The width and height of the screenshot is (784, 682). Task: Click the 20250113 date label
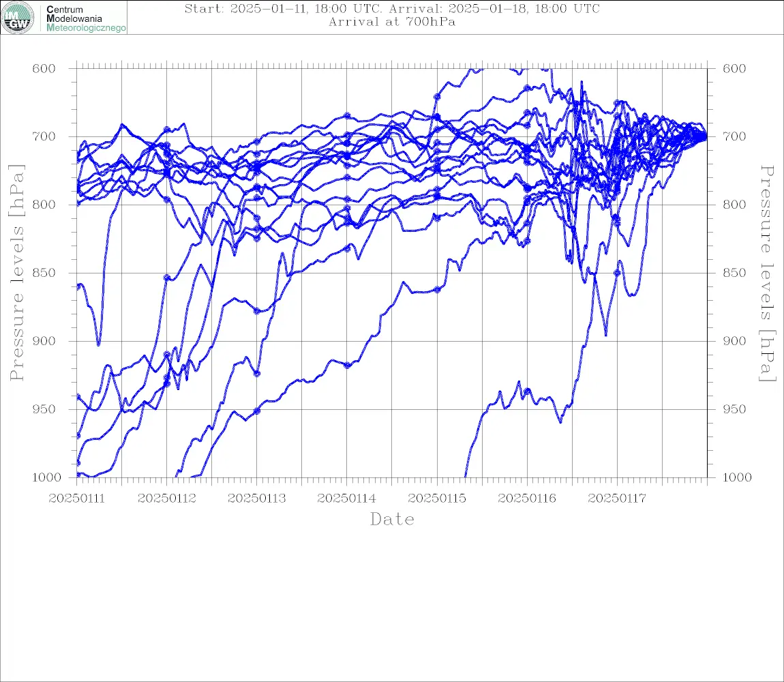[x=257, y=499]
